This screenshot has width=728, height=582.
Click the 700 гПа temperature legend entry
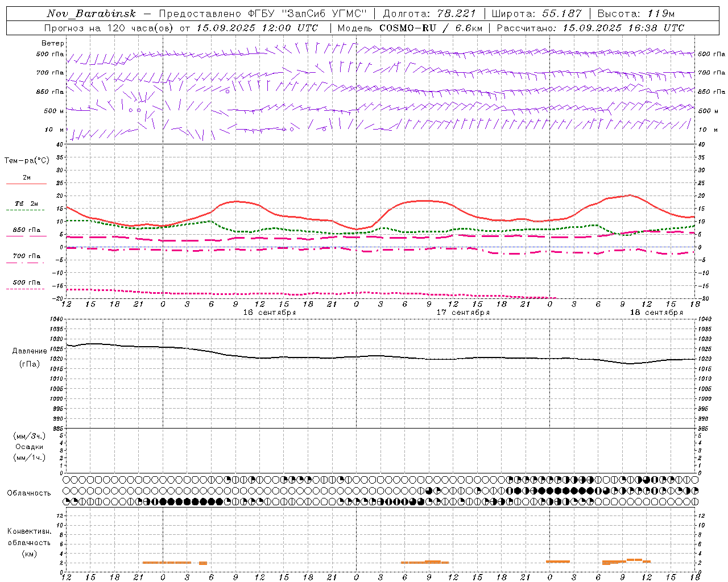(27, 256)
